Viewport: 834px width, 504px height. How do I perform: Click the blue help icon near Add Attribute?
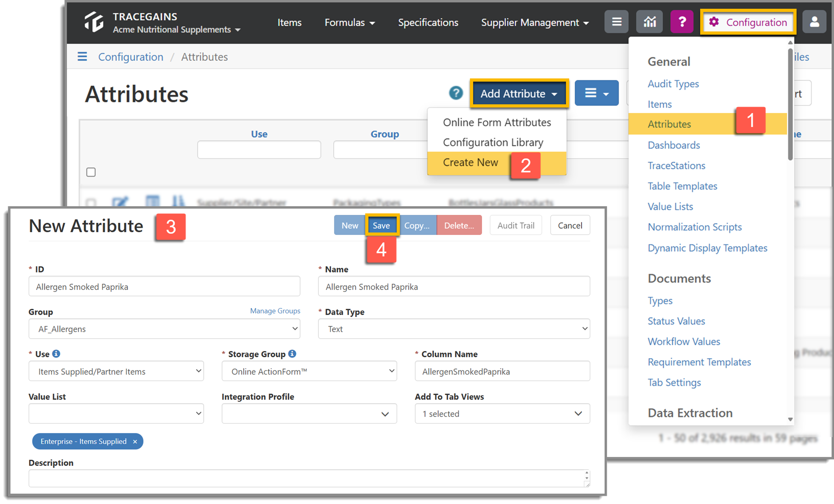(x=456, y=93)
